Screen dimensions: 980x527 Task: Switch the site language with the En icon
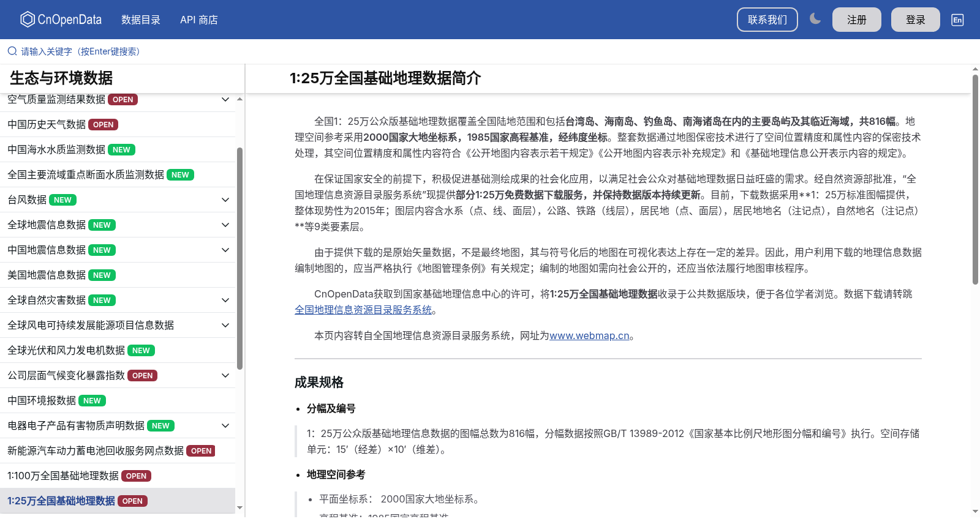pyautogui.click(x=957, y=20)
